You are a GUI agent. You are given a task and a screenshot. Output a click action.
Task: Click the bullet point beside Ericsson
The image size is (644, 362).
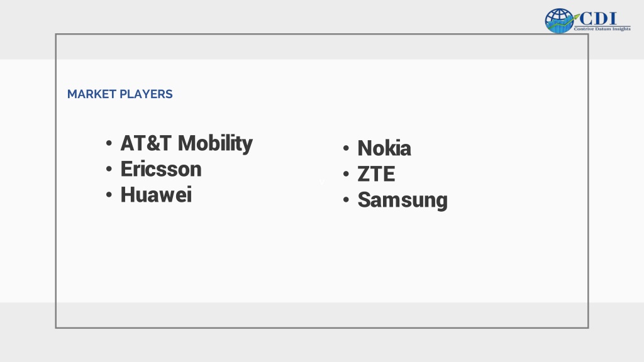pos(109,169)
